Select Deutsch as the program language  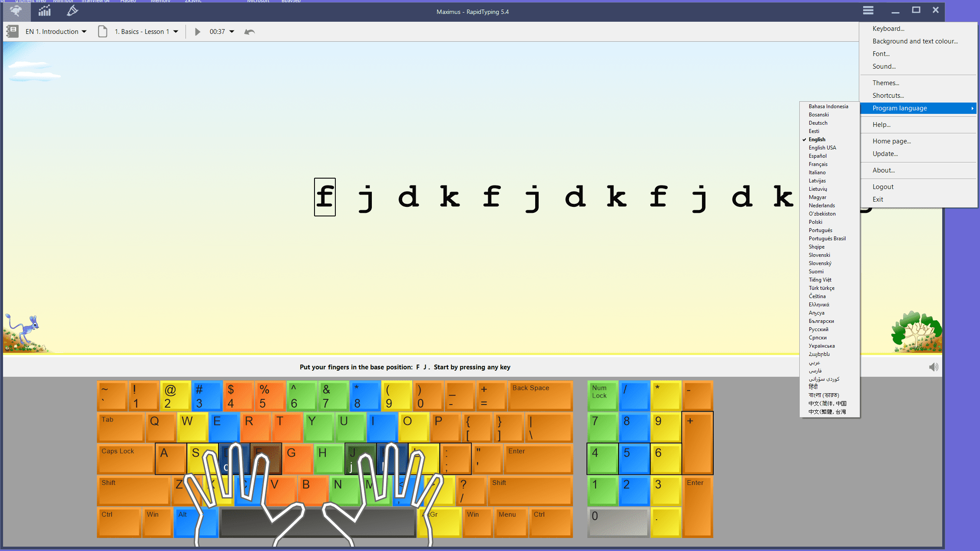(818, 123)
